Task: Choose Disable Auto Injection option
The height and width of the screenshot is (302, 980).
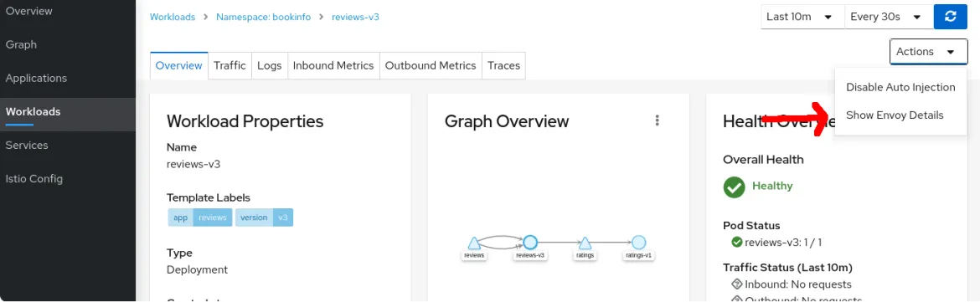Action: 900,87
